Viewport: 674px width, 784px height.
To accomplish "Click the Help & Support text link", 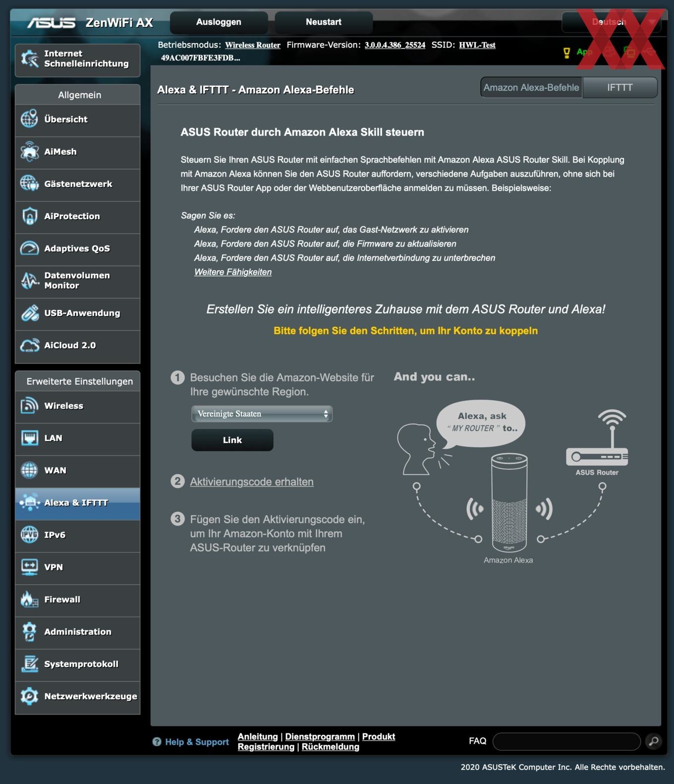I will click(197, 742).
